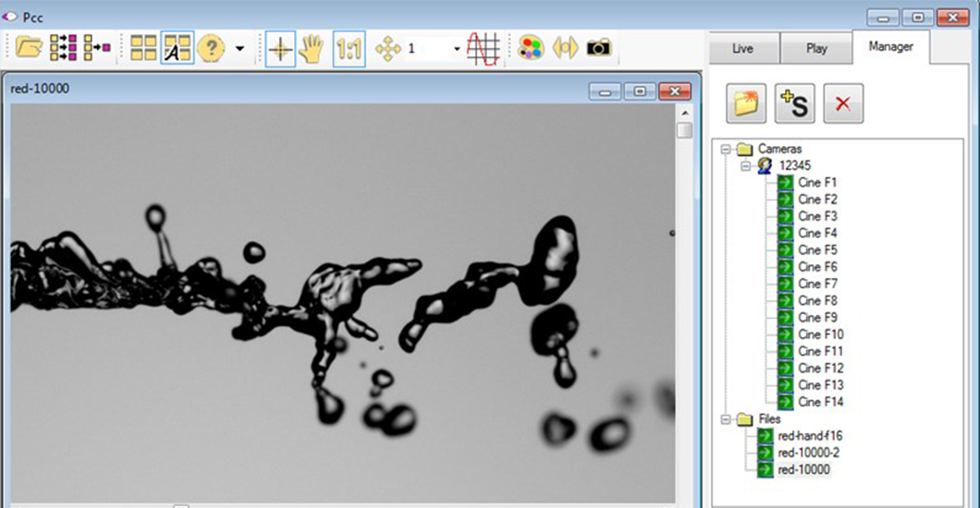Click the red-10000 image window title bar
This screenshot has height=508, width=980.
click(297, 90)
